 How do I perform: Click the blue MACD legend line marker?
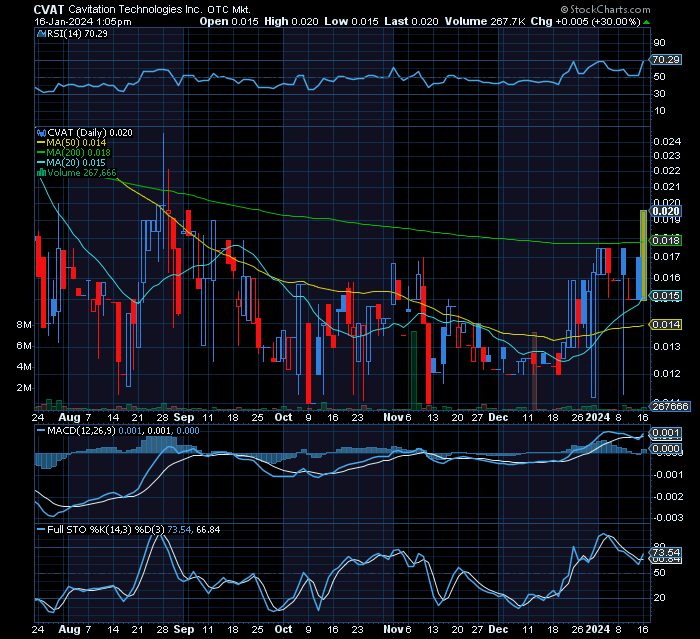[41, 431]
